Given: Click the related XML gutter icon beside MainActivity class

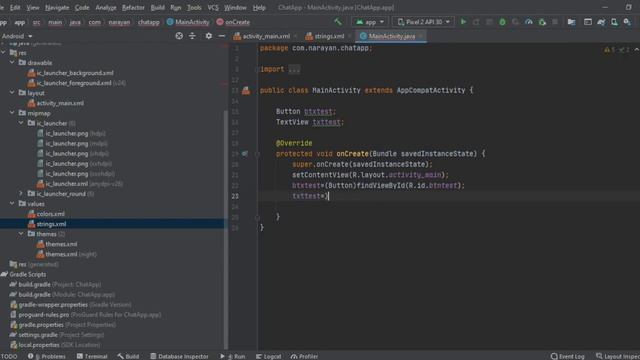Looking at the screenshot, I should tap(246, 91).
